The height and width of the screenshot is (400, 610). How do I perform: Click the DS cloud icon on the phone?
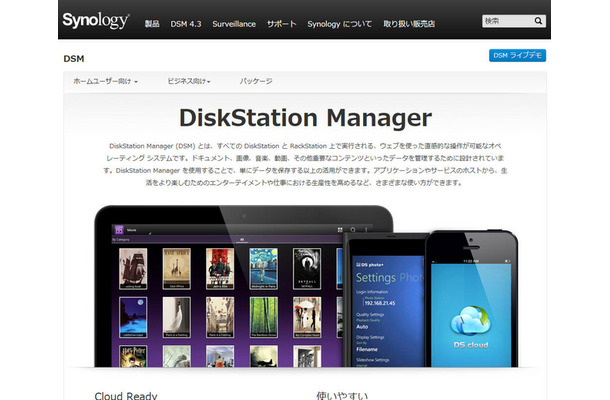[471, 321]
